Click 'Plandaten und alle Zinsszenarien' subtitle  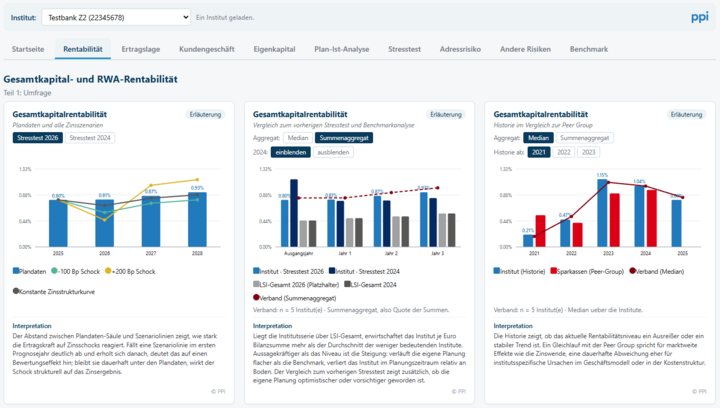[x=57, y=125]
